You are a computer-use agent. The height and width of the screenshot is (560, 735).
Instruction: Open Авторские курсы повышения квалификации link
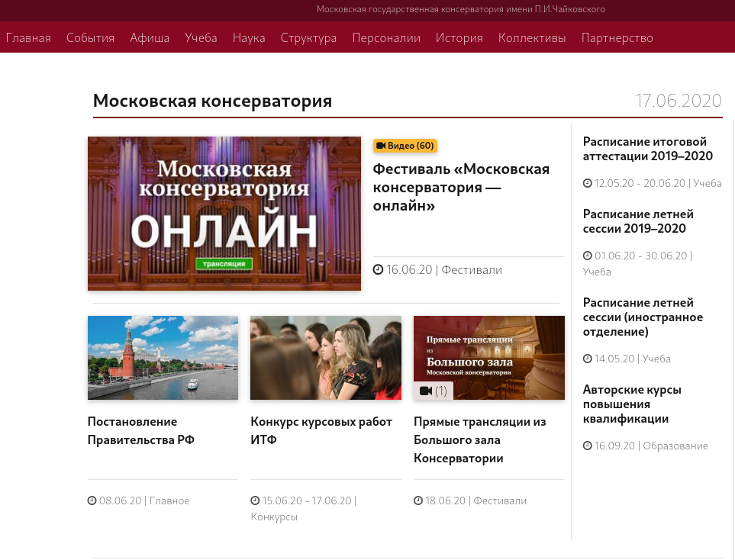(x=632, y=404)
